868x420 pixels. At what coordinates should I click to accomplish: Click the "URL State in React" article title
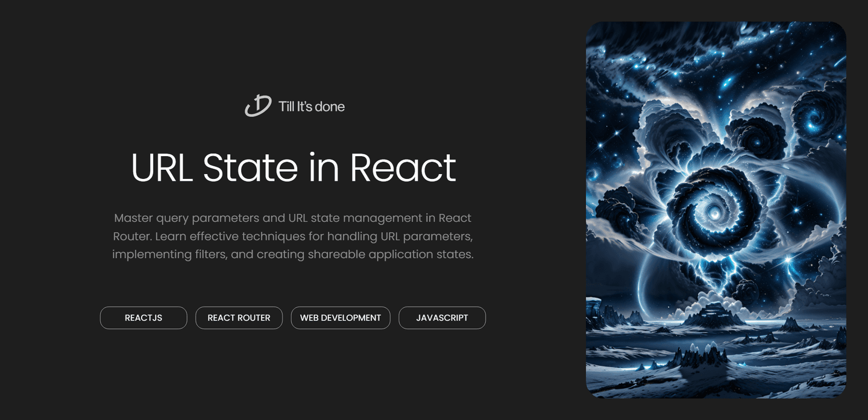click(x=294, y=168)
